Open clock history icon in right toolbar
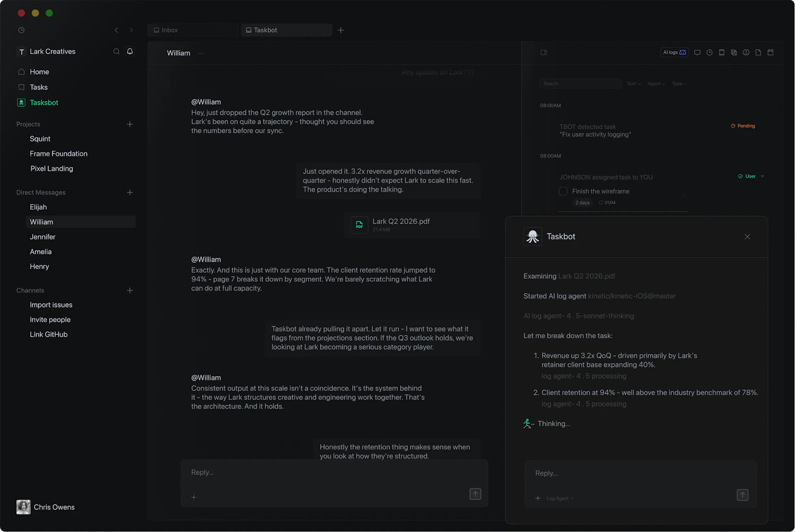This screenshot has width=795, height=532. [x=710, y=53]
